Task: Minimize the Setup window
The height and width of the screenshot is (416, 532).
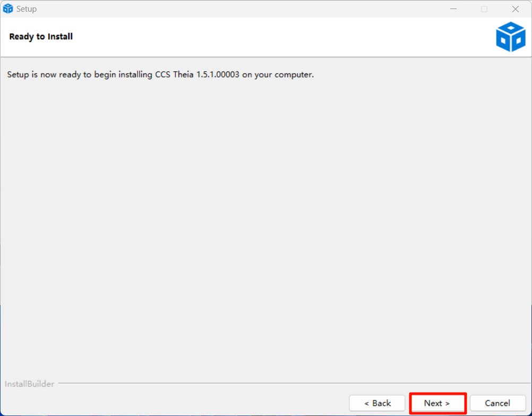Action: pyautogui.click(x=453, y=9)
